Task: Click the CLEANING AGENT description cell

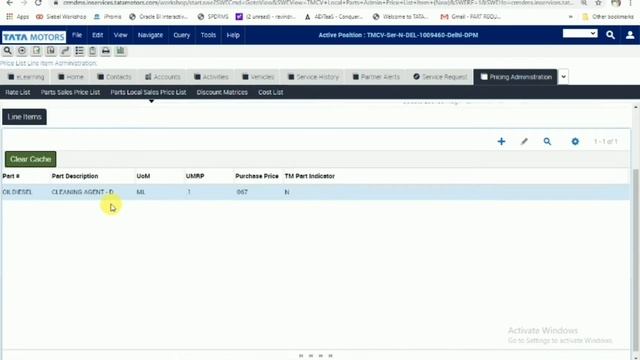Action: pyautogui.click(x=82, y=192)
